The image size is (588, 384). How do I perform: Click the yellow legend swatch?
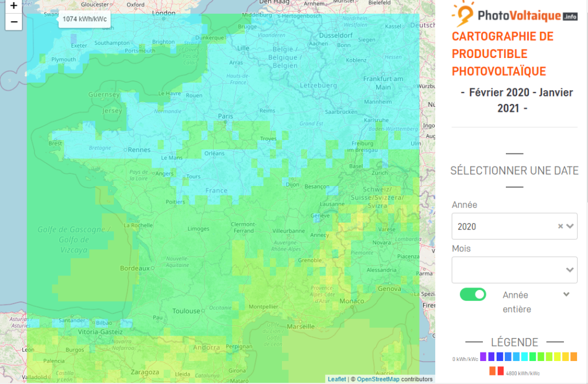click(x=557, y=357)
